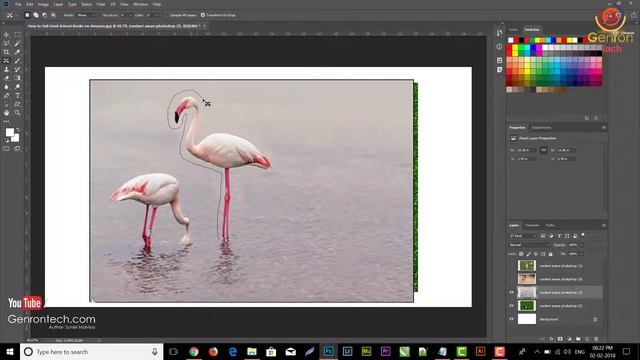This screenshot has width=640, height=360.
Task: Open the Normal blend mode dropdown
Action: coord(529,245)
